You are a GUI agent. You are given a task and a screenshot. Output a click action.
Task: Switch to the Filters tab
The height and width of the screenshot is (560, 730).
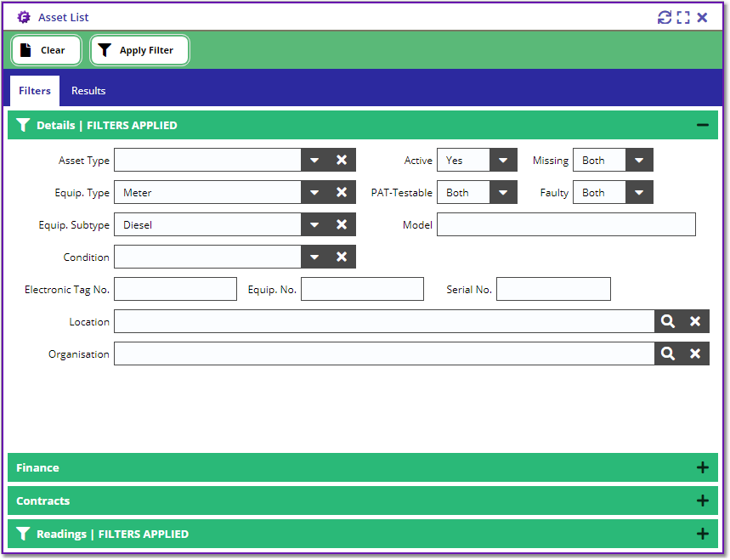(x=35, y=91)
